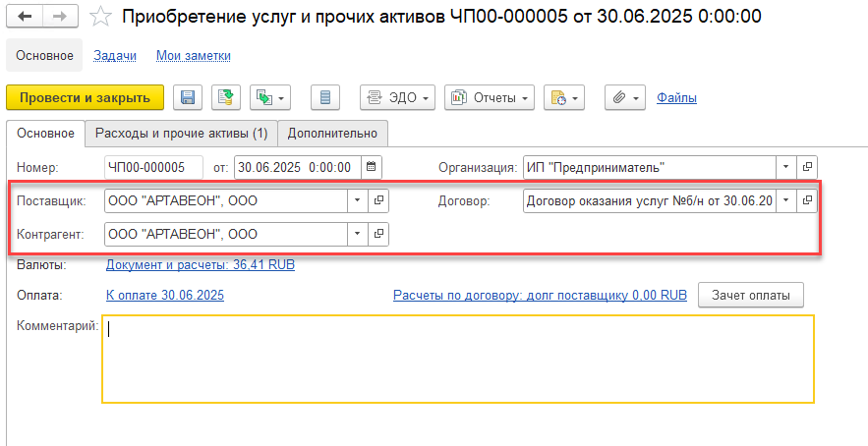
Task: Switch to Расходы и прочие активы tab
Action: tap(181, 133)
